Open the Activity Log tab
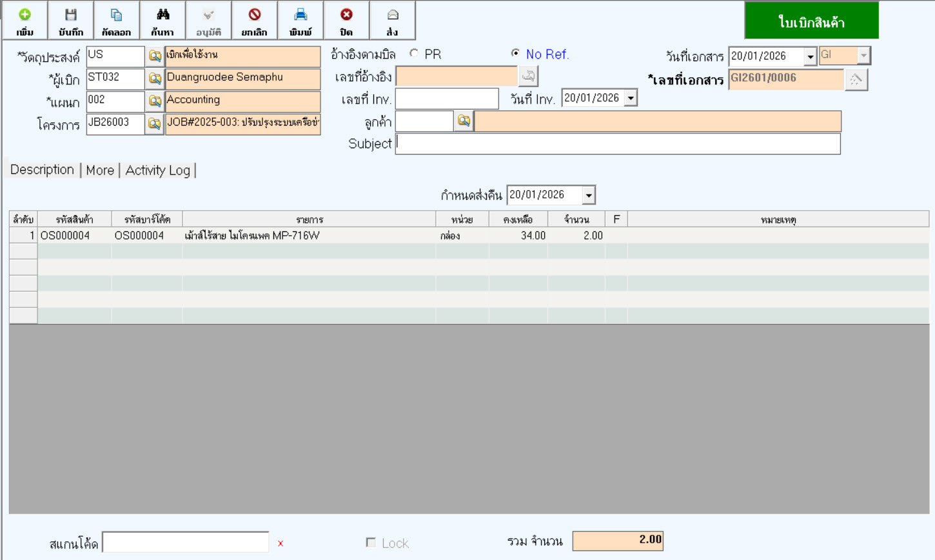 coord(158,170)
